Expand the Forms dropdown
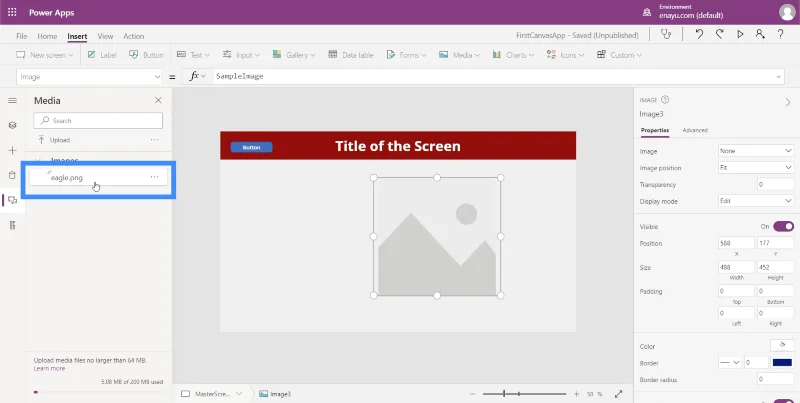The width and height of the screenshot is (800, 403). tap(406, 55)
